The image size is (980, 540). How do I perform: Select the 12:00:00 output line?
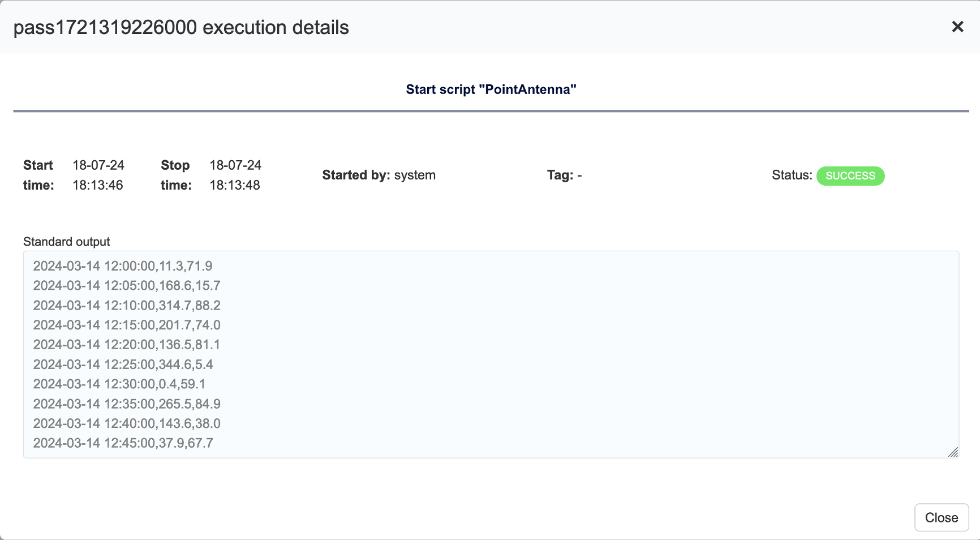point(123,266)
